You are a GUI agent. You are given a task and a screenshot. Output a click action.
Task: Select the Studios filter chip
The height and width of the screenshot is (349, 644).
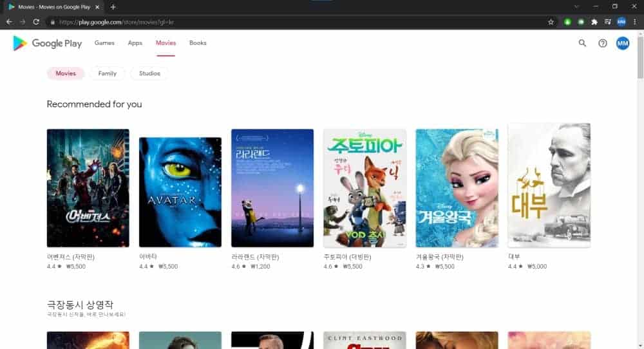point(149,73)
